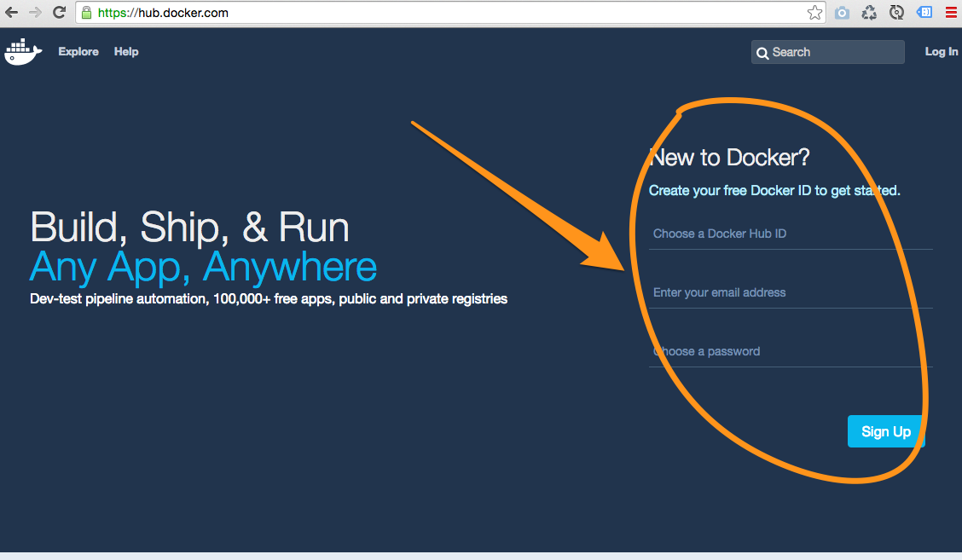Focus the Enter your email address field
The height and width of the screenshot is (560, 962).
(791, 292)
